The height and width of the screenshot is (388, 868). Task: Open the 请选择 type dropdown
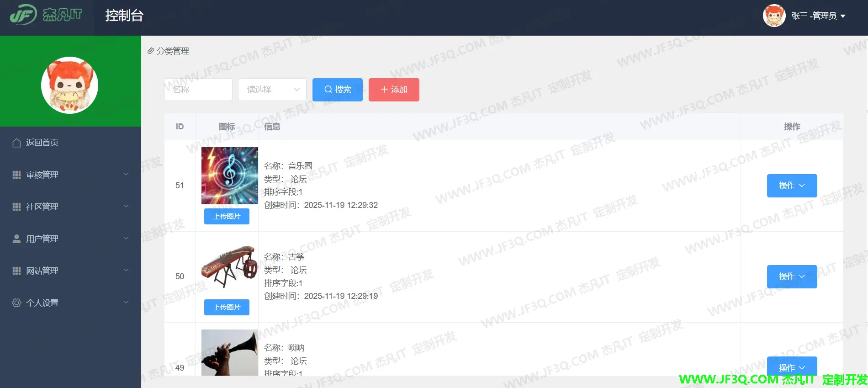pyautogui.click(x=272, y=90)
